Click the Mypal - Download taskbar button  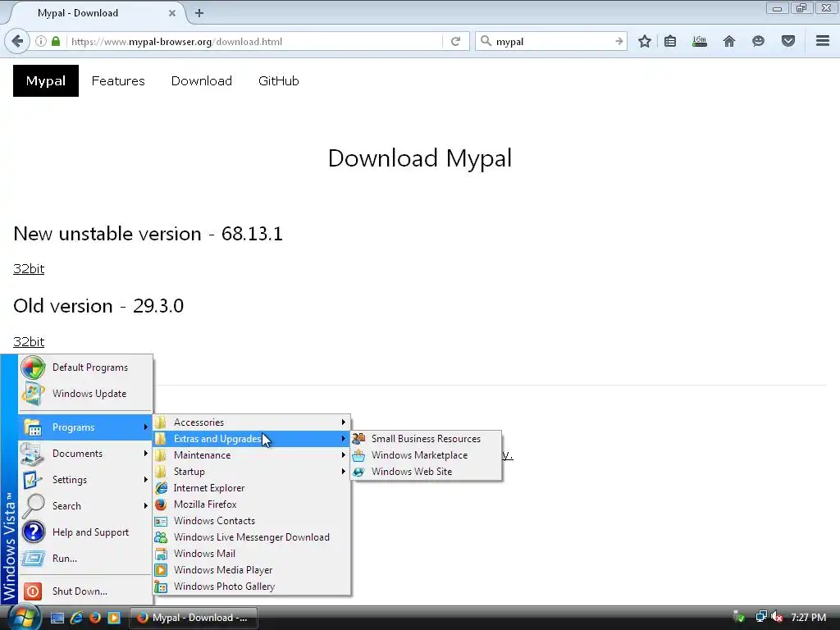tap(193, 618)
